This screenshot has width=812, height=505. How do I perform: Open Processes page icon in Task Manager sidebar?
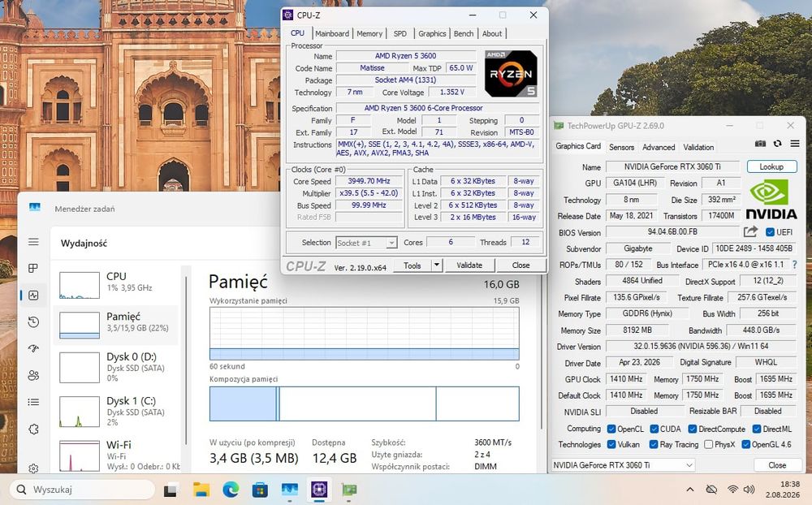pos(33,268)
